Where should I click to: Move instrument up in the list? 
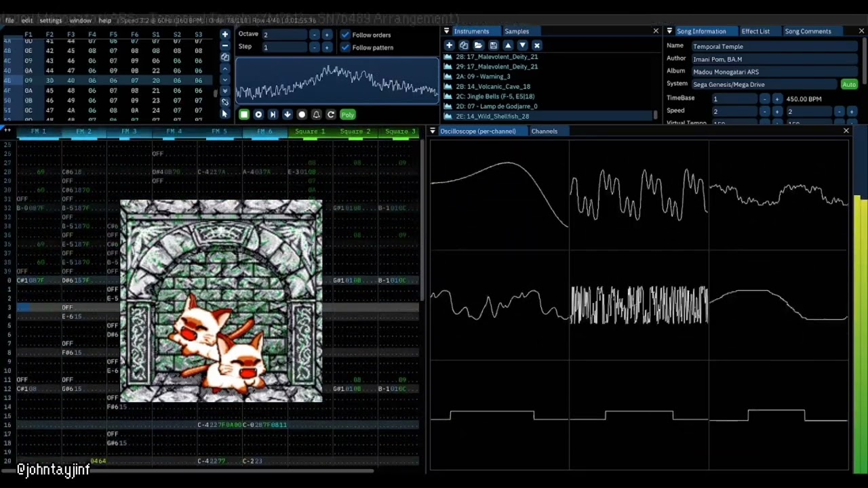pos(507,45)
